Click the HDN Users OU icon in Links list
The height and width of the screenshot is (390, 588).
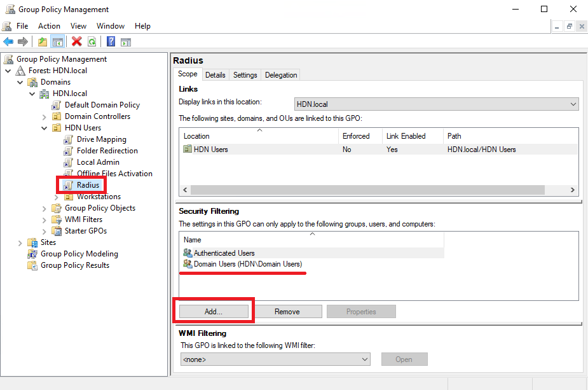tap(188, 149)
